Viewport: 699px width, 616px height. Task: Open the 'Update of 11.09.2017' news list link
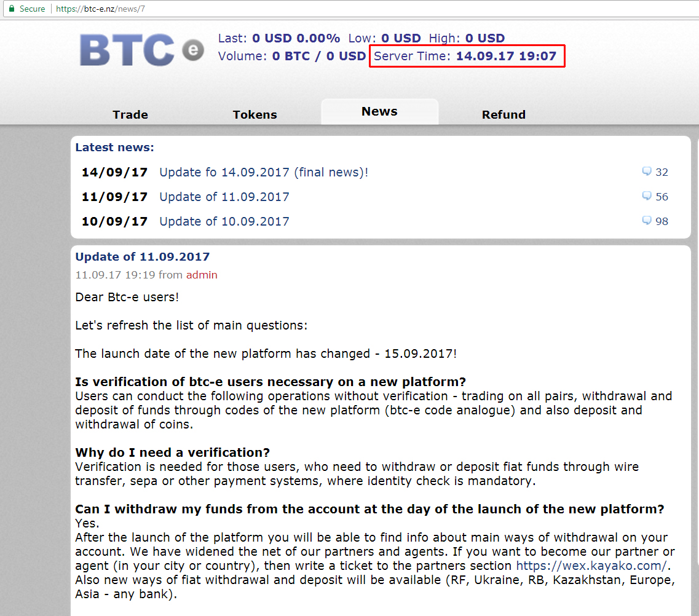point(224,197)
